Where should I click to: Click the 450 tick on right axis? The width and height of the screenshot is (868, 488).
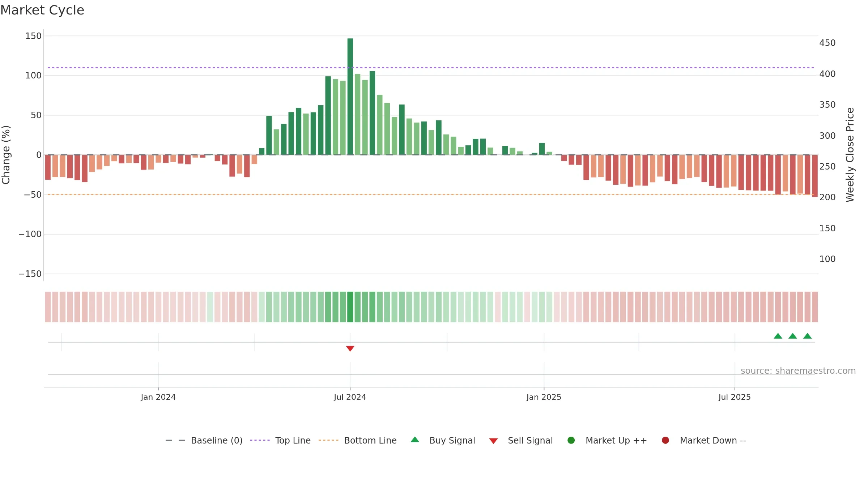point(827,43)
